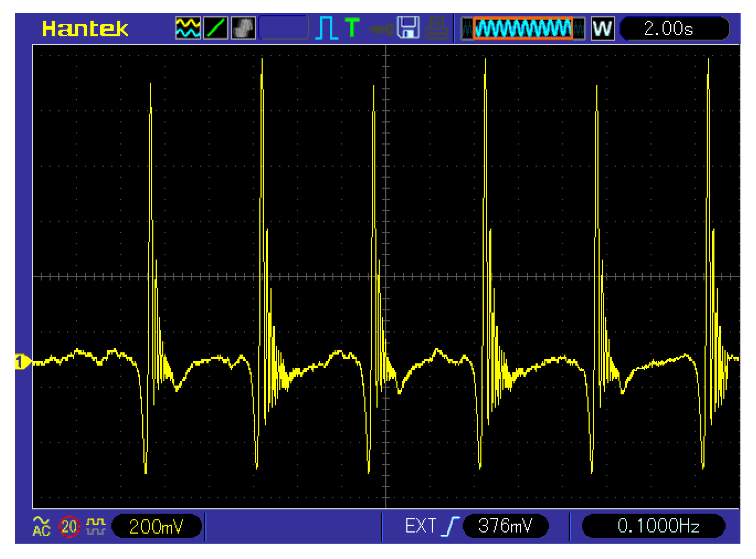Viewport: 756px width, 559px height.
Task: Click the green T trigger status indicator
Action: [x=352, y=27]
